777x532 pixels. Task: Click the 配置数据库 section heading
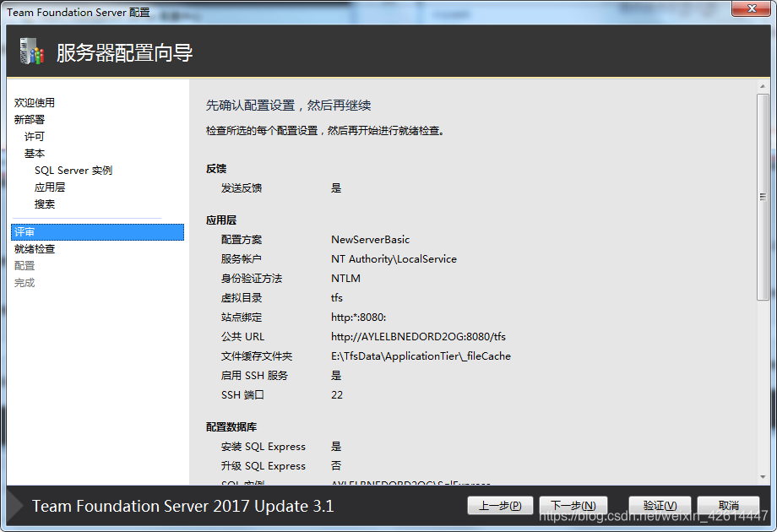pos(231,427)
